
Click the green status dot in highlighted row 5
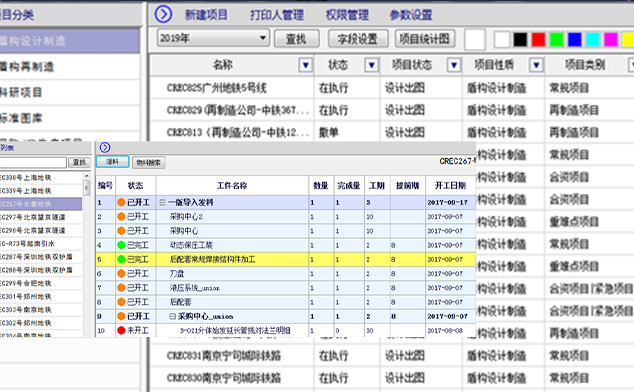[x=121, y=259]
